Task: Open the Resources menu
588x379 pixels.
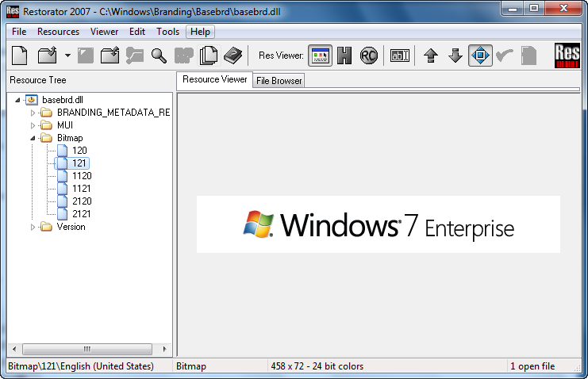Action: tap(58, 32)
